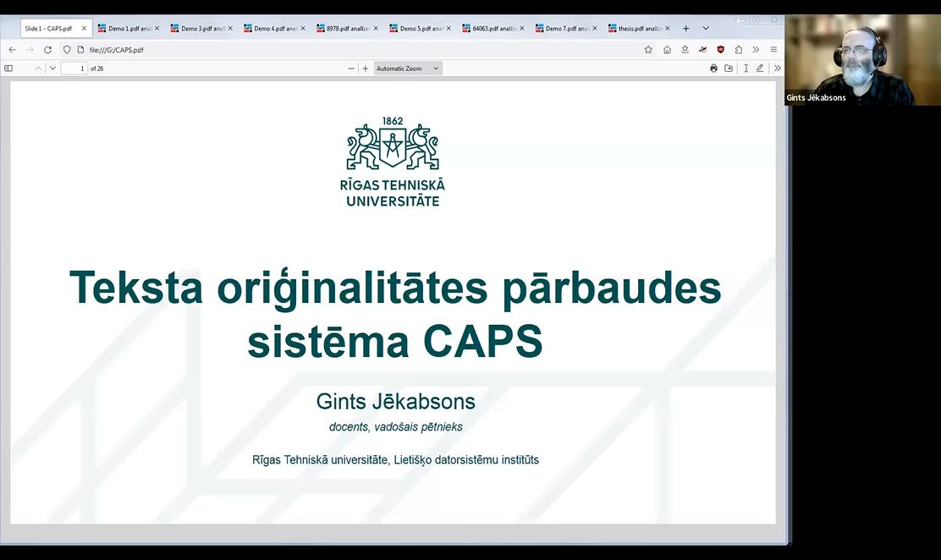941x560 pixels.
Task: Activate the draw annotation pencil tool
Action: 760,69
